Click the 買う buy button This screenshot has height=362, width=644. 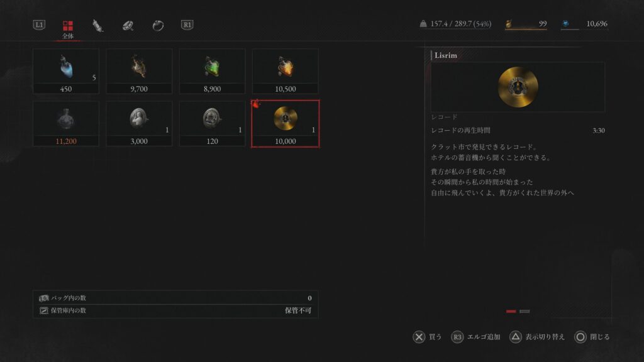point(427,337)
